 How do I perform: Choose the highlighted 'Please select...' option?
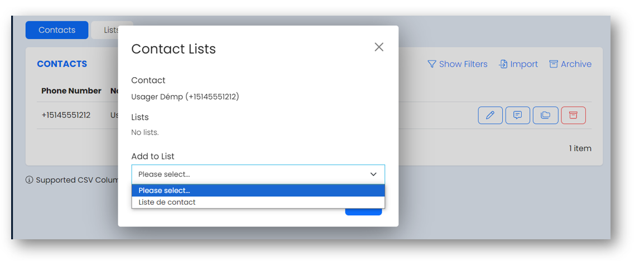(x=258, y=191)
